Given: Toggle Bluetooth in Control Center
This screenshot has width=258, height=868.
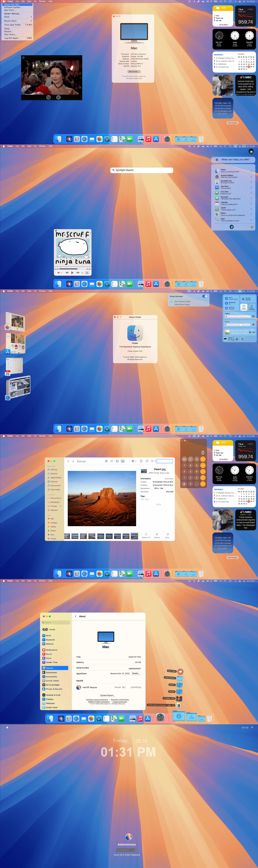Looking at the screenshot, I should click(227, 303).
